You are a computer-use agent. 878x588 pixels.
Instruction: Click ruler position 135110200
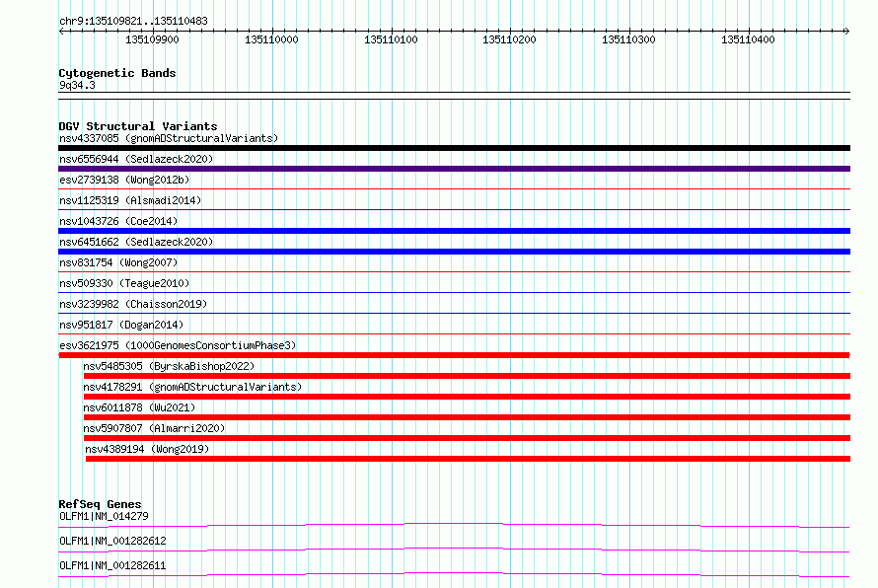click(510, 39)
